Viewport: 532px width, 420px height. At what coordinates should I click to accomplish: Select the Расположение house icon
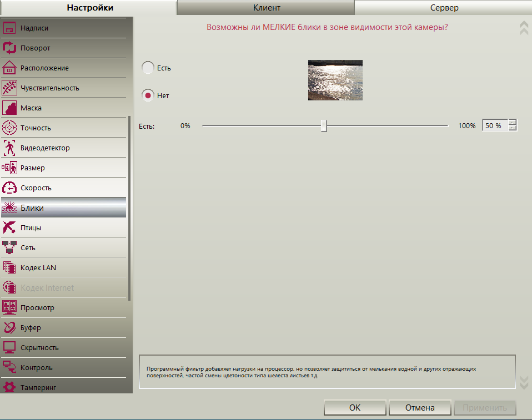click(9, 68)
